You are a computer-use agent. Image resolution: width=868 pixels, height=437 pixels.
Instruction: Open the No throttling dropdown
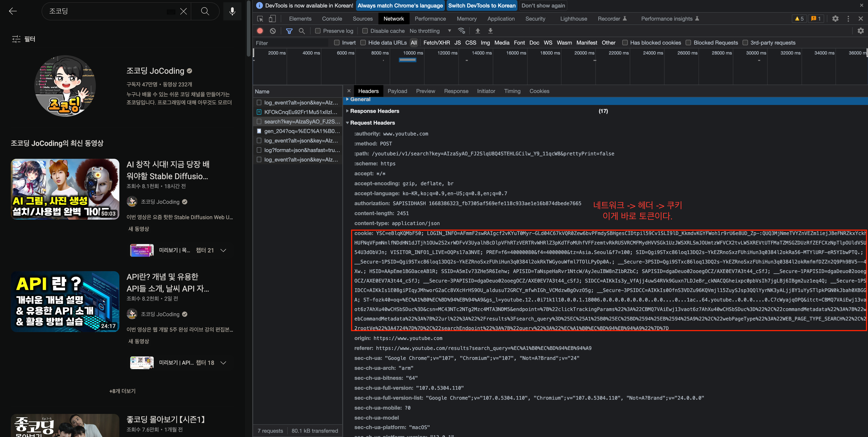coord(430,31)
